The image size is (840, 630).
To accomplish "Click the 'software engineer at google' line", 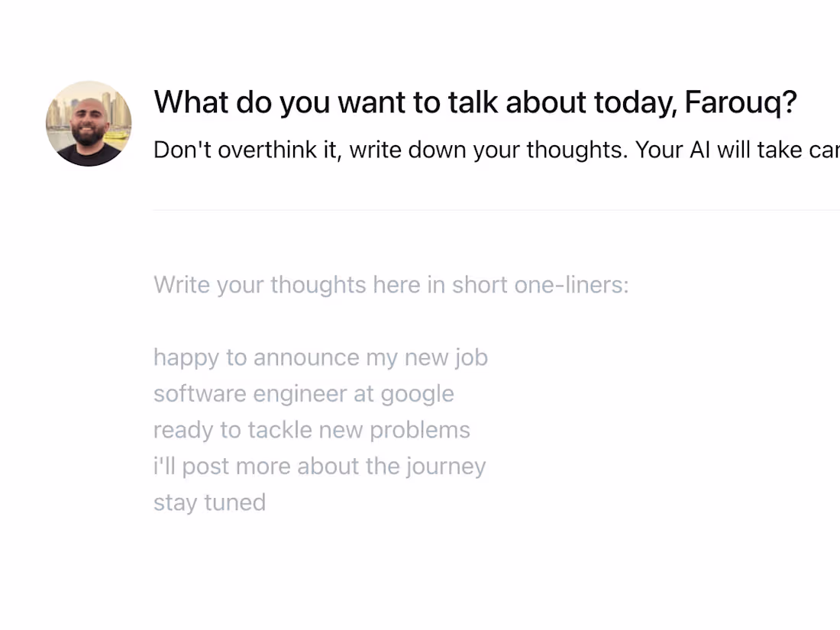I will pos(304,393).
